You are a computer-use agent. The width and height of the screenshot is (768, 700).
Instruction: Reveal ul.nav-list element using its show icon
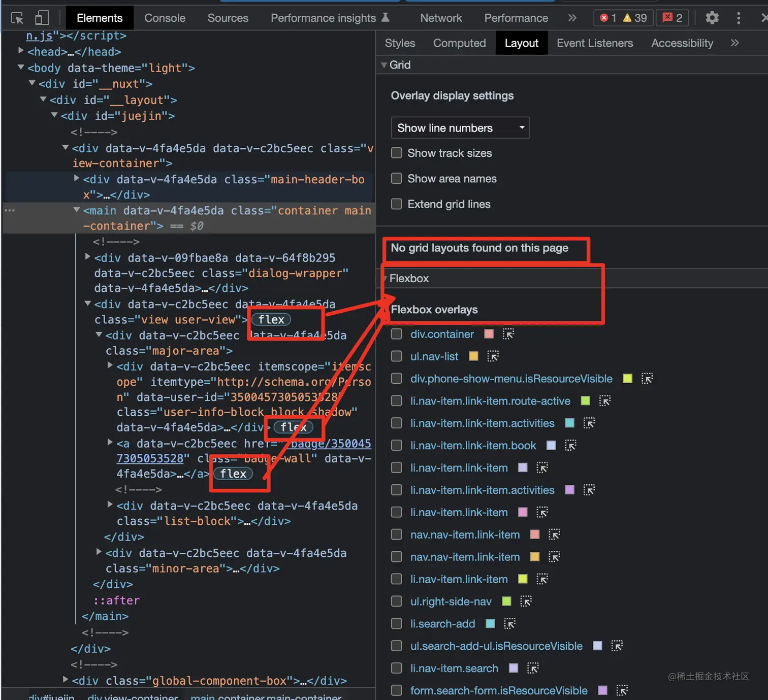click(493, 356)
